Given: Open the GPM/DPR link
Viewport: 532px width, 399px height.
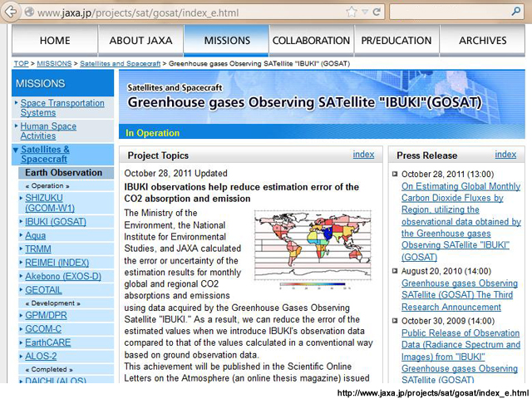Looking at the screenshot, I should pos(46,315).
